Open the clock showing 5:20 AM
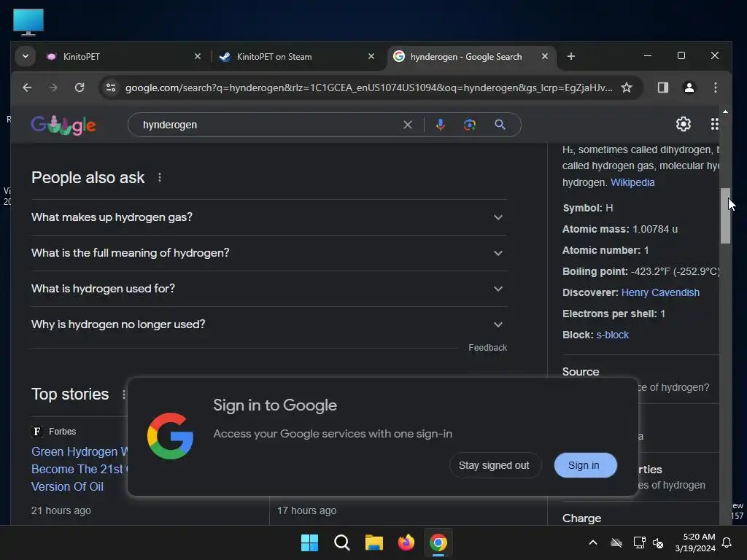Screen dimensions: 747x560 tap(695, 542)
